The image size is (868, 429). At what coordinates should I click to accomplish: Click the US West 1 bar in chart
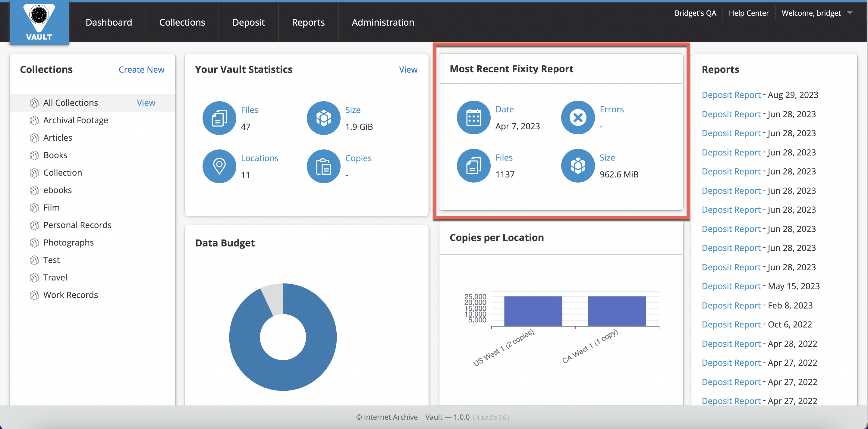click(533, 311)
